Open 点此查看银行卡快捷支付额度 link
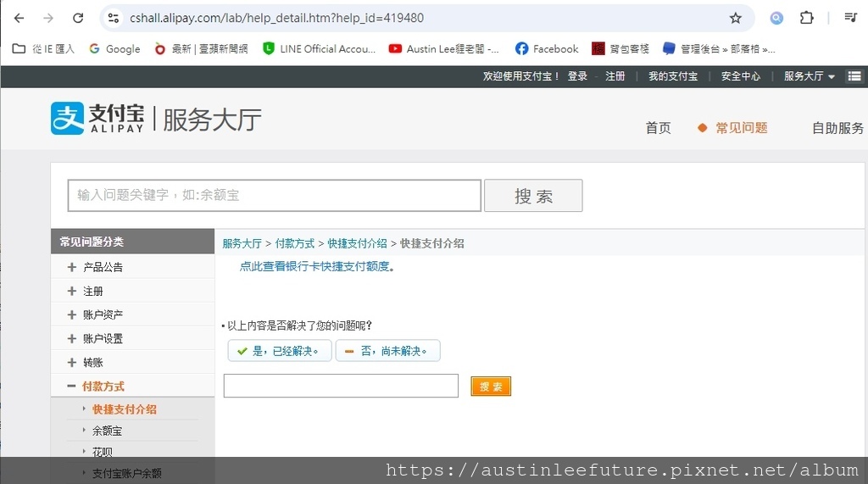This screenshot has width=868, height=484. (314, 266)
